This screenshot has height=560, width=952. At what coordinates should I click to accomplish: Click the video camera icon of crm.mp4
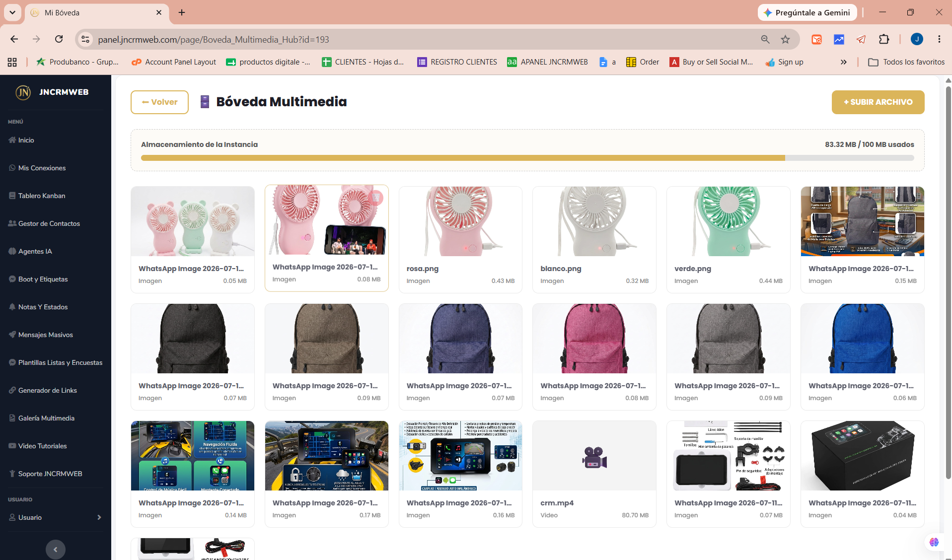[x=594, y=457]
